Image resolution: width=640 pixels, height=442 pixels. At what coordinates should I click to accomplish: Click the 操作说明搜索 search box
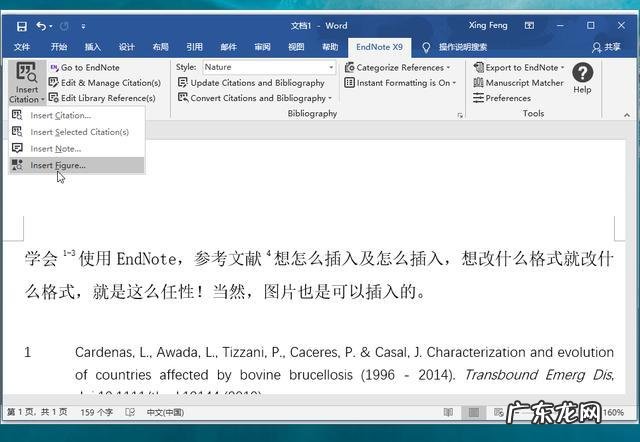click(x=463, y=47)
